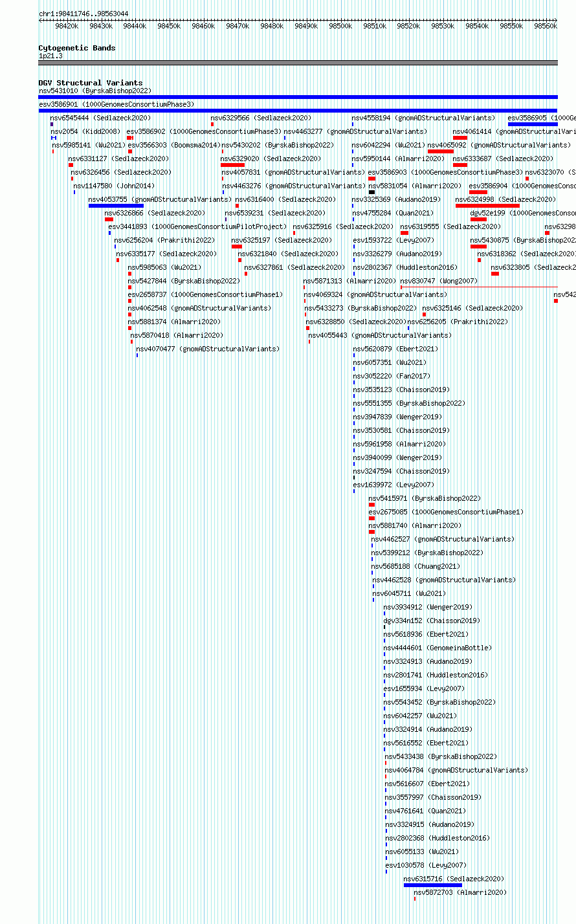Click nsv4070477 (gnomADStructuralVariants) label
576x924 pixels.
208,349
